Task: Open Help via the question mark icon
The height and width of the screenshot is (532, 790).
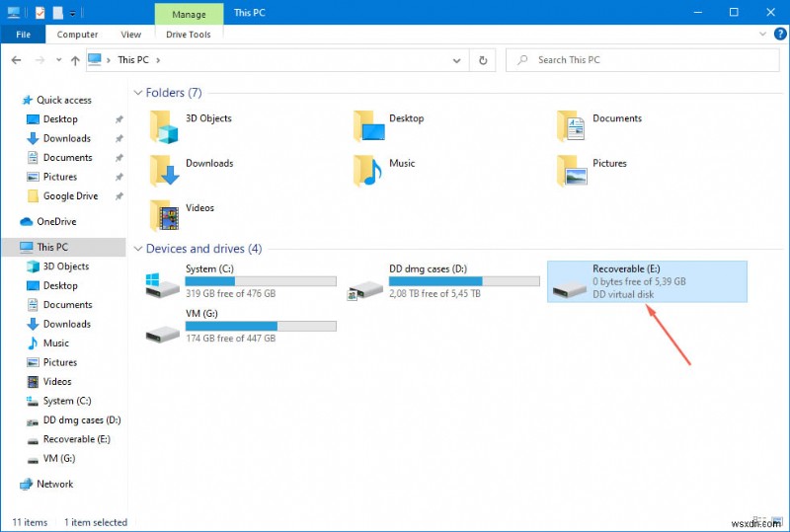Action: (780, 35)
